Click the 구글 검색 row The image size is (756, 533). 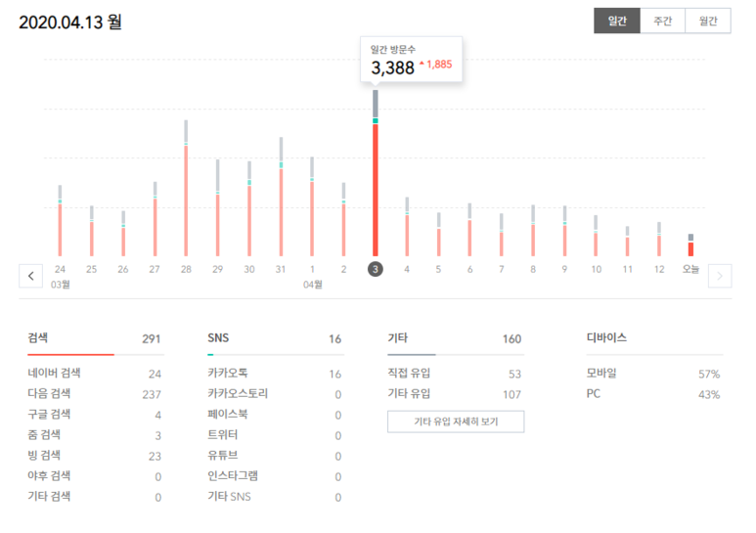[96, 415]
